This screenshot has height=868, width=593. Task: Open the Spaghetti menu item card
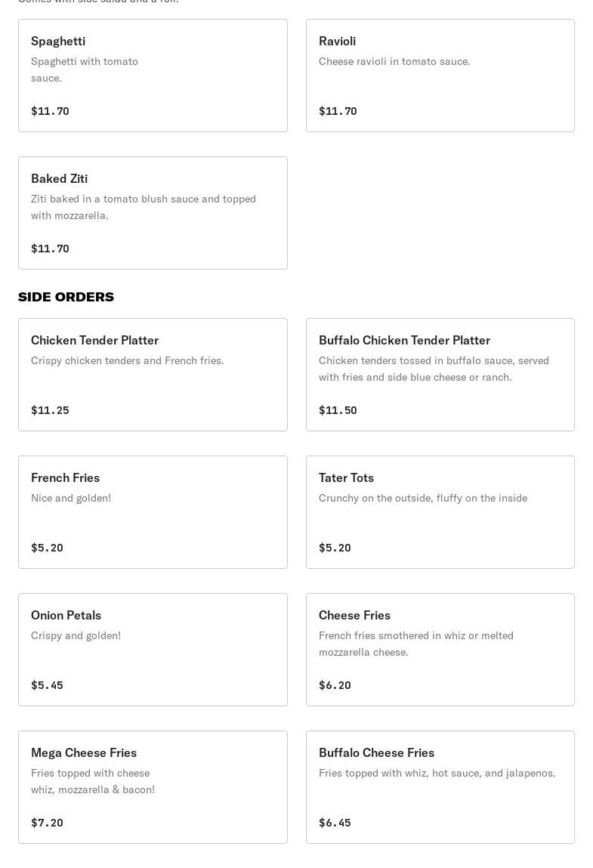tap(153, 76)
